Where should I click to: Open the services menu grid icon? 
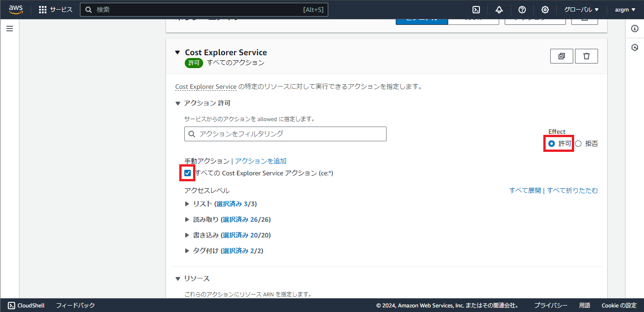click(x=43, y=9)
